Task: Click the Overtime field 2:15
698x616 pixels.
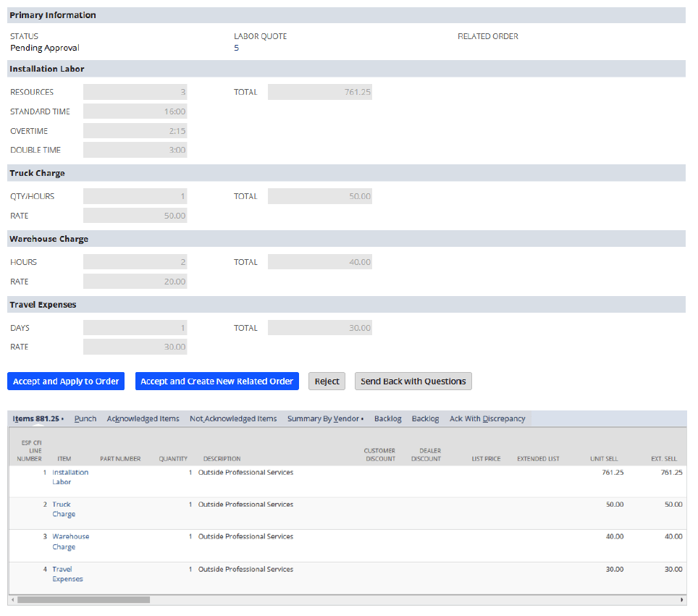Action: coord(135,131)
